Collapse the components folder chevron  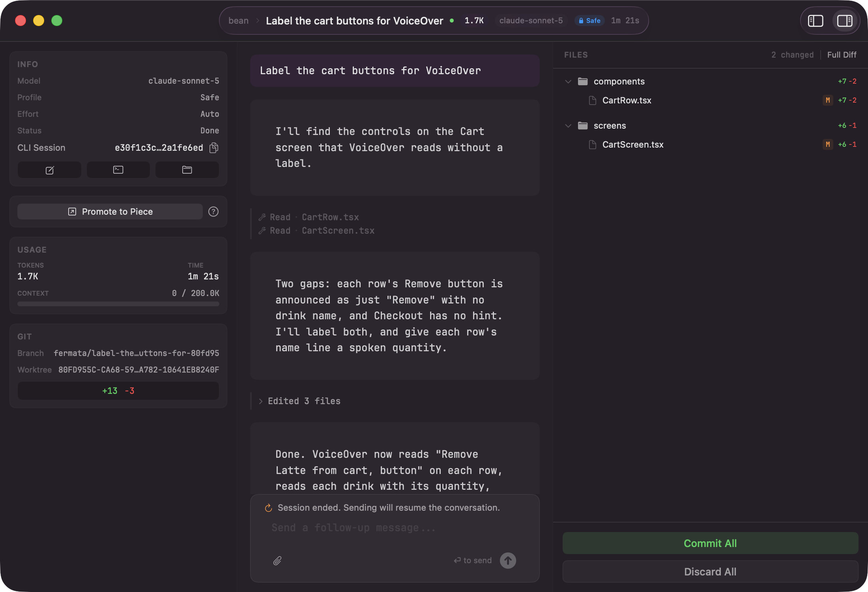pos(568,81)
